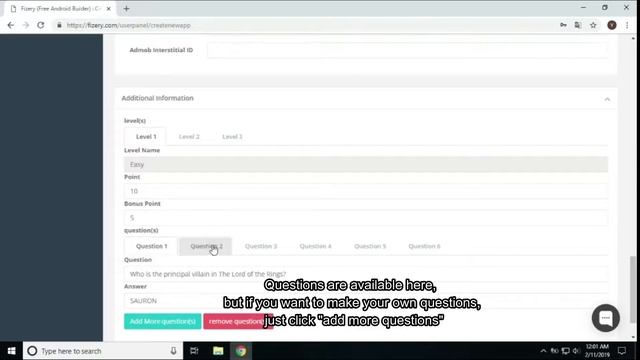Show hidden system tray icons
Image resolution: width=640 pixels, height=360 pixels.
click(543, 351)
